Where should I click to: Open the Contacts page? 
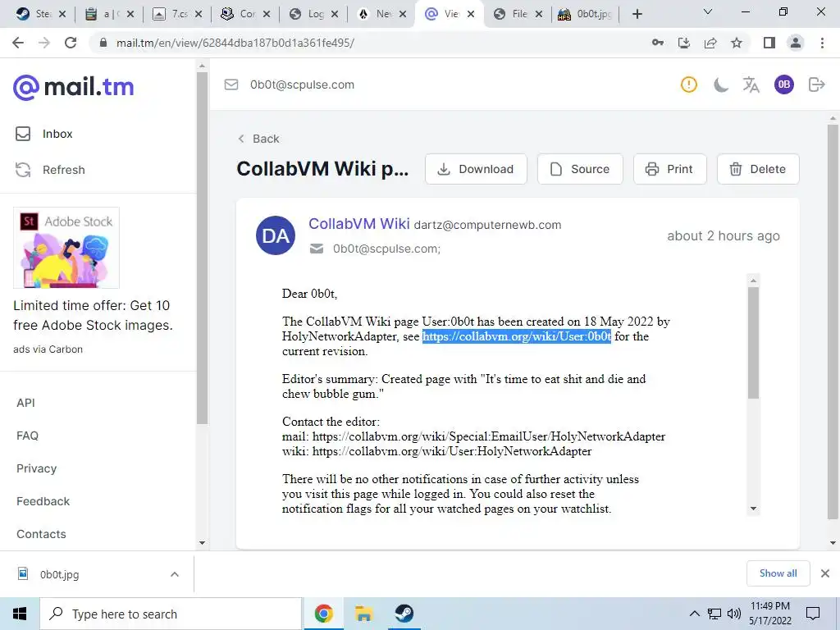[x=41, y=534]
